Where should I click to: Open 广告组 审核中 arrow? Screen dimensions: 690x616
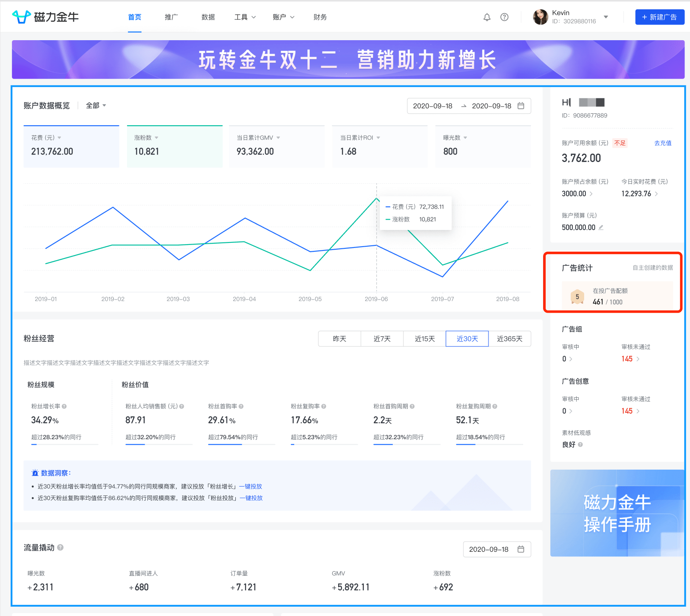tap(571, 359)
